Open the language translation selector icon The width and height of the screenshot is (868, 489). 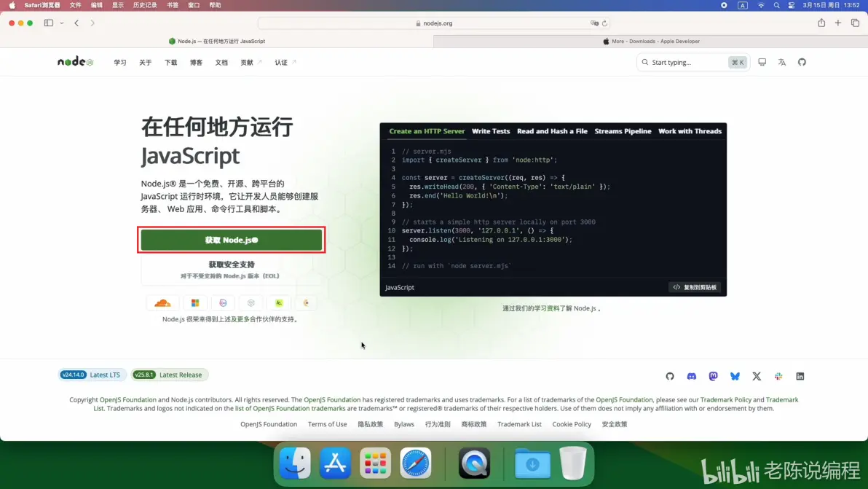[781, 62]
